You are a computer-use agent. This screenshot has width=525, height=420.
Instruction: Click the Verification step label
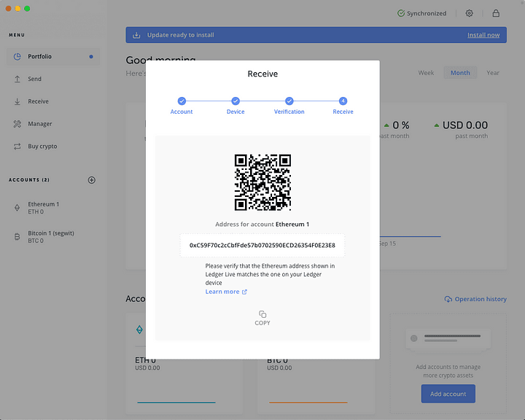pyautogui.click(x=289, y=112)
